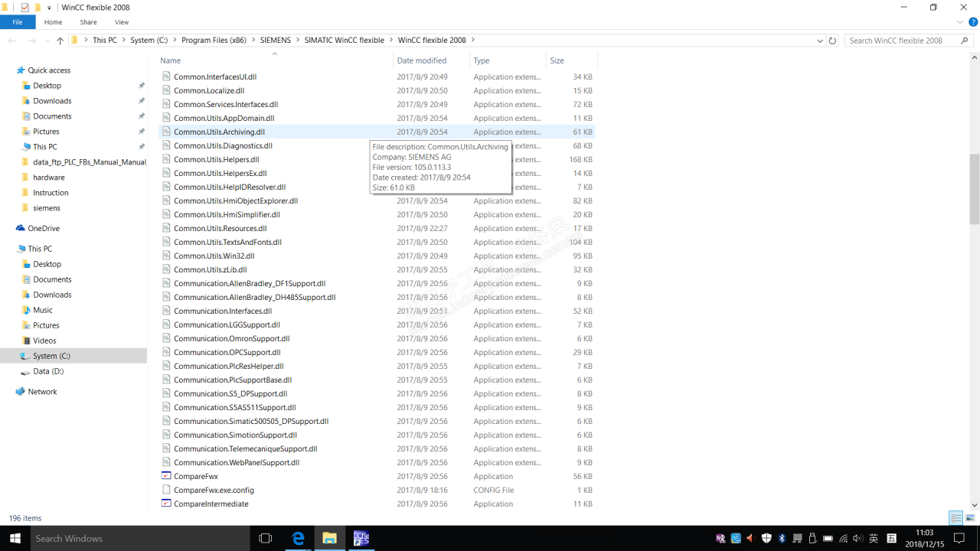The width and height of the screenshot is (980, 551).
Task: Open the taskbar clock showing 11:03
Action: point(925,538)
